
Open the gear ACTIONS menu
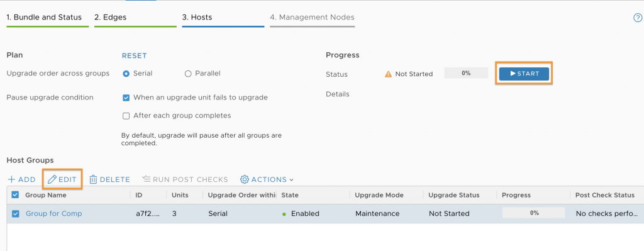tap(245, 179)
